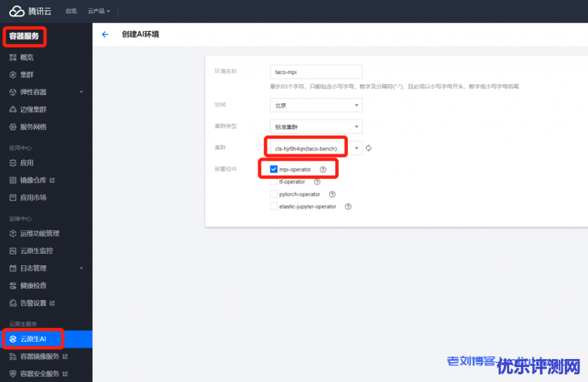Click the 健康检查 sidebar icon
Screen dimensions: 588x382
point(13,285)
